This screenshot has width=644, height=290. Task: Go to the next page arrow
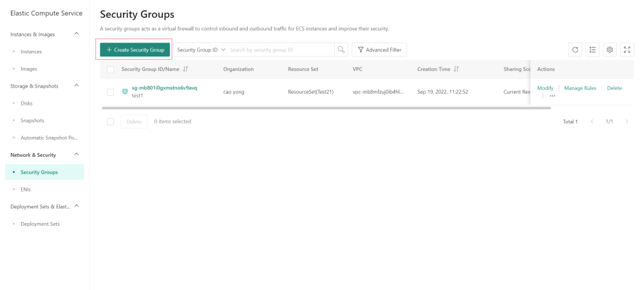click(x=627, y=122)
